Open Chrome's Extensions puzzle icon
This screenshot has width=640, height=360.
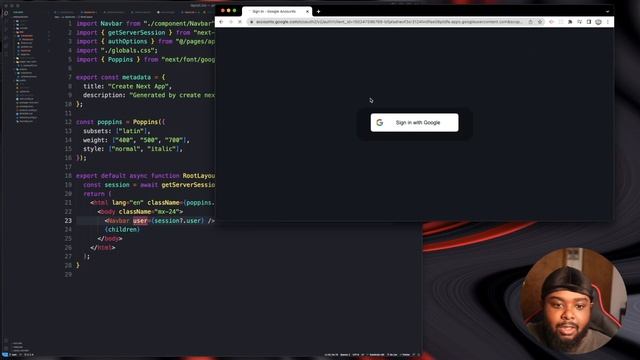pyautogui.click(x=570, y=22)
